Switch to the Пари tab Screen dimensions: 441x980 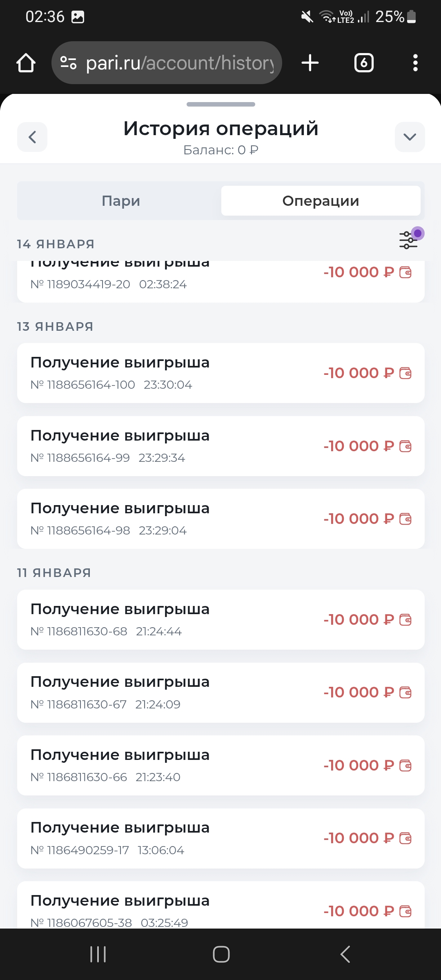(x=121, y=201)
